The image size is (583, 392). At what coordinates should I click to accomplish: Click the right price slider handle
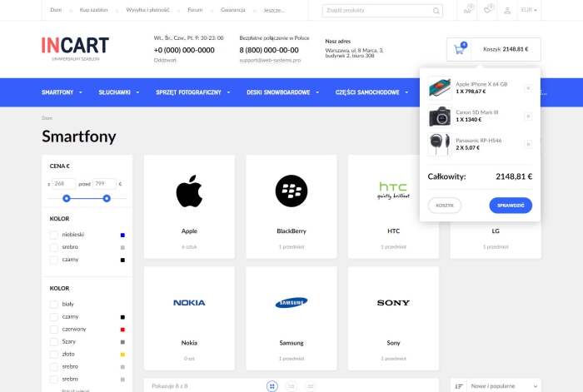107,198
